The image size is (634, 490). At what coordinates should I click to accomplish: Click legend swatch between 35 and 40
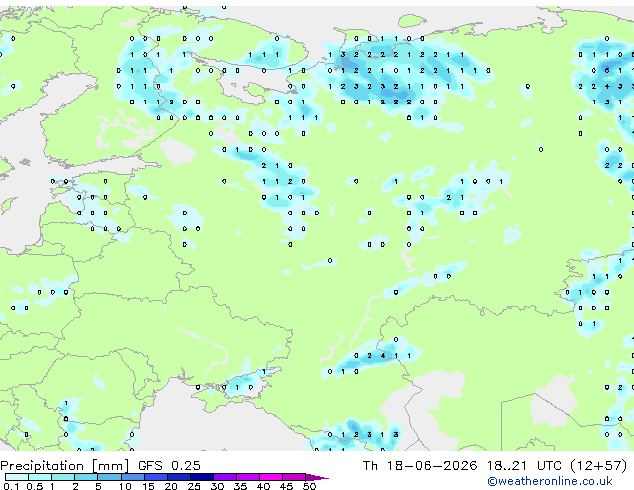tap(248, 477)
